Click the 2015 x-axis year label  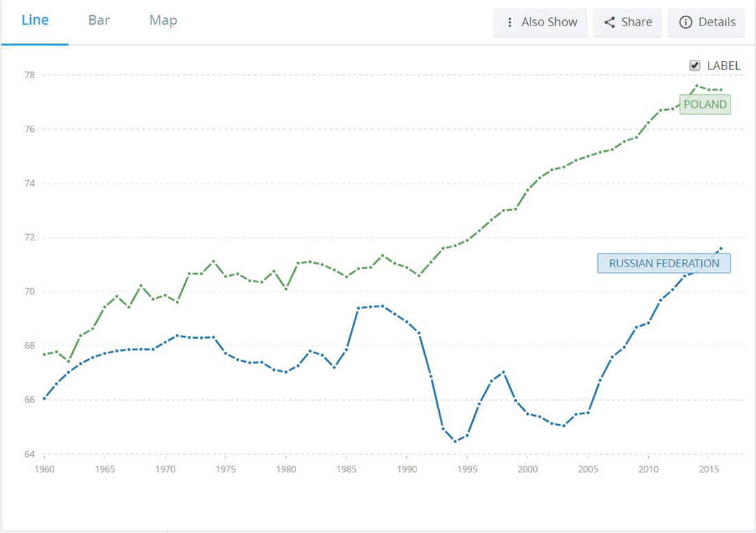click(x=709, y=469)
